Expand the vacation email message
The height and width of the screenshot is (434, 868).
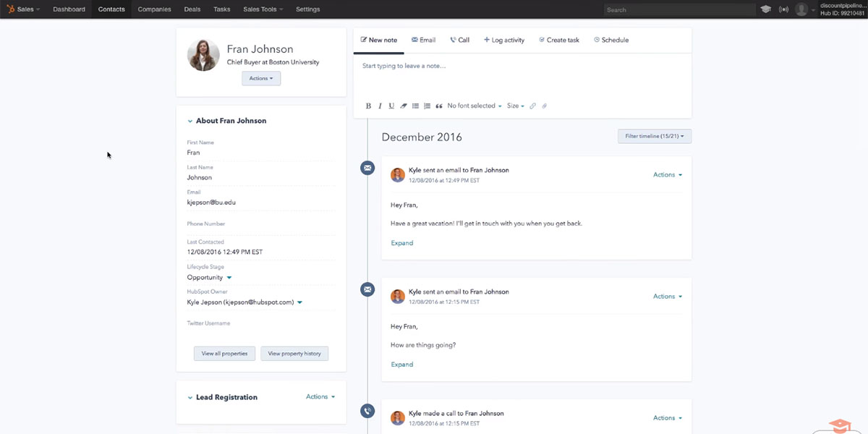402,243
